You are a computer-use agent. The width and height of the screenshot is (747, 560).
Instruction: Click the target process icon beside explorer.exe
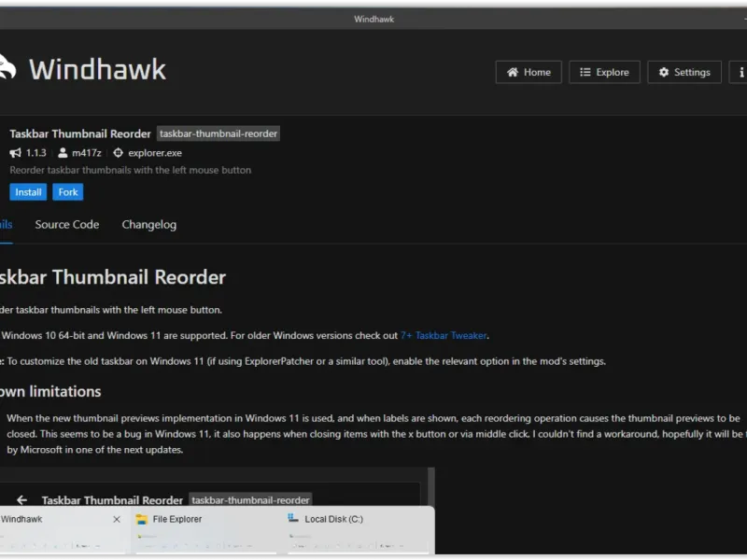tap(119, 153)
